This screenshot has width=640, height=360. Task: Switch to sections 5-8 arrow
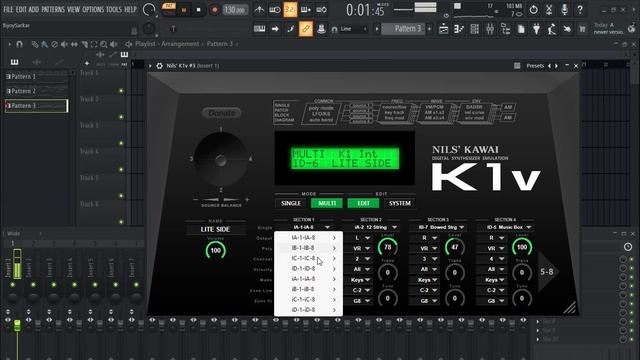[548, 271]
